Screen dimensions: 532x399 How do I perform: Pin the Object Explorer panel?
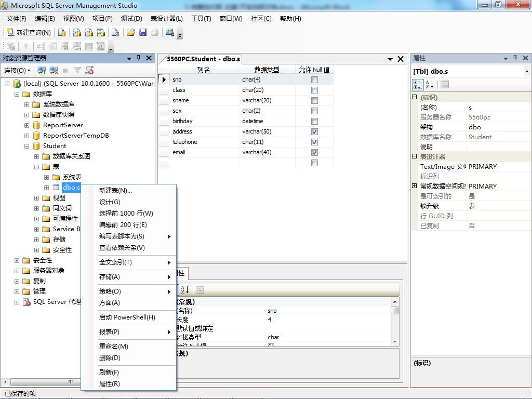(138, 58)
